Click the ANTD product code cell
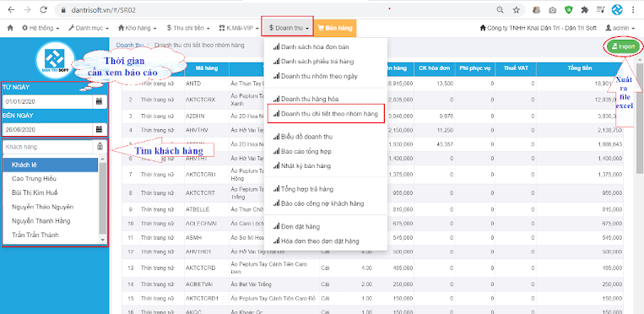The width and height of the screenshot is (644, 314). coord(207,83)
